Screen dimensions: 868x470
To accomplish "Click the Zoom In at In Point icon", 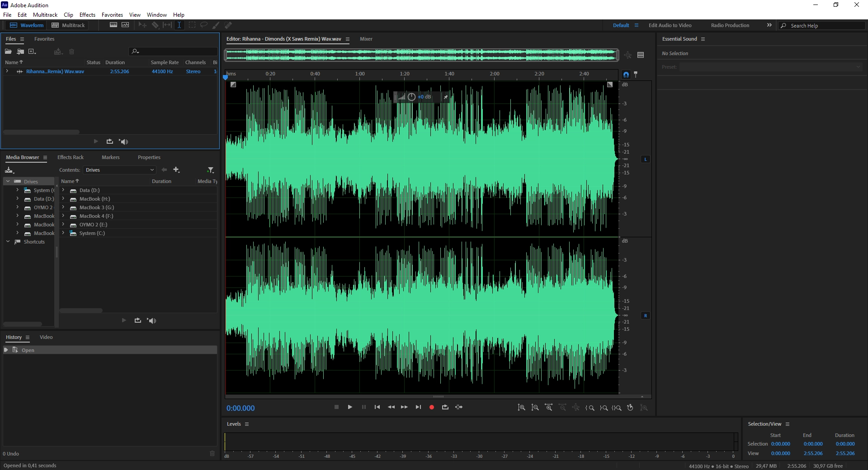I will (x=590, y=408).
